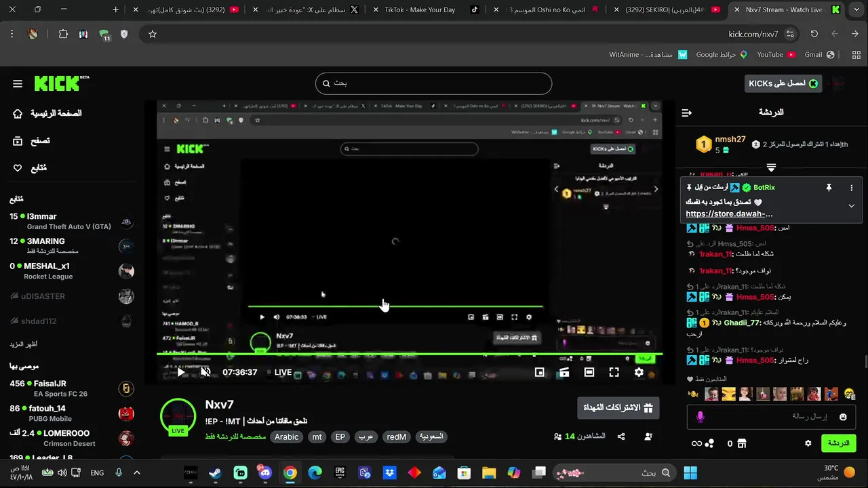Toggle theater mode in player
Image resolution: width=868 pixels, height=488 pixels.
589,372
